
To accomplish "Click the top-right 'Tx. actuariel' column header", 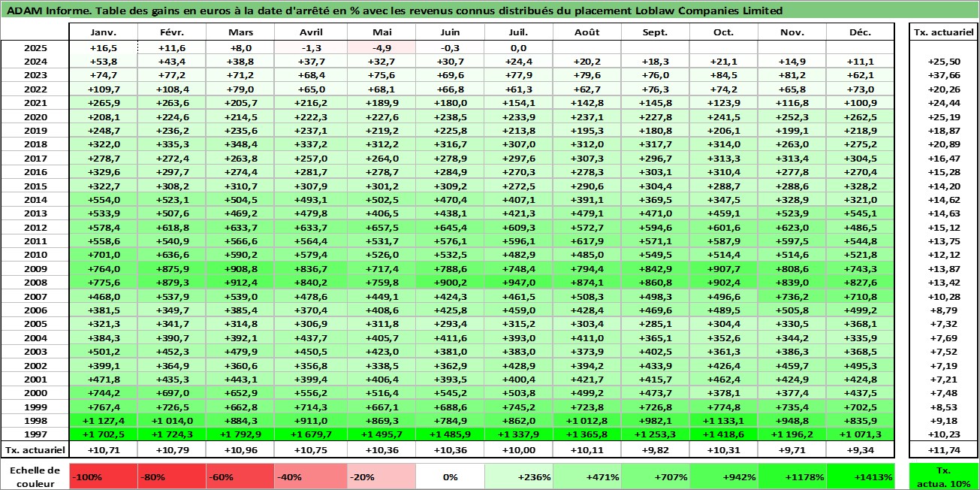I will (x=943, y=32).
